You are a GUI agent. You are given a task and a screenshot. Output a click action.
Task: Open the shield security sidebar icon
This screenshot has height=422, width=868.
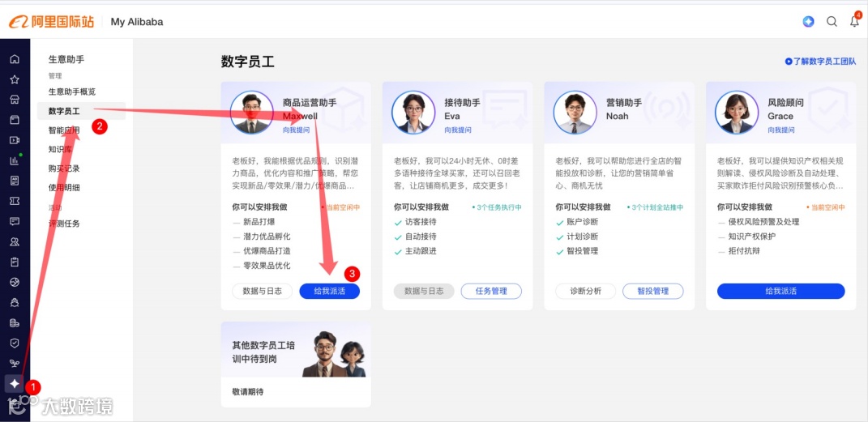15,343
